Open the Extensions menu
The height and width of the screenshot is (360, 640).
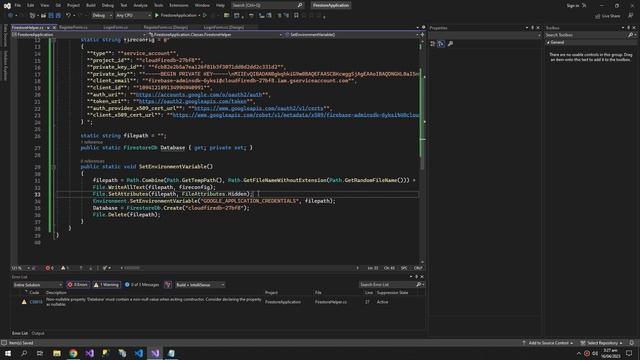pyautogui.click(x=179, y=5)
